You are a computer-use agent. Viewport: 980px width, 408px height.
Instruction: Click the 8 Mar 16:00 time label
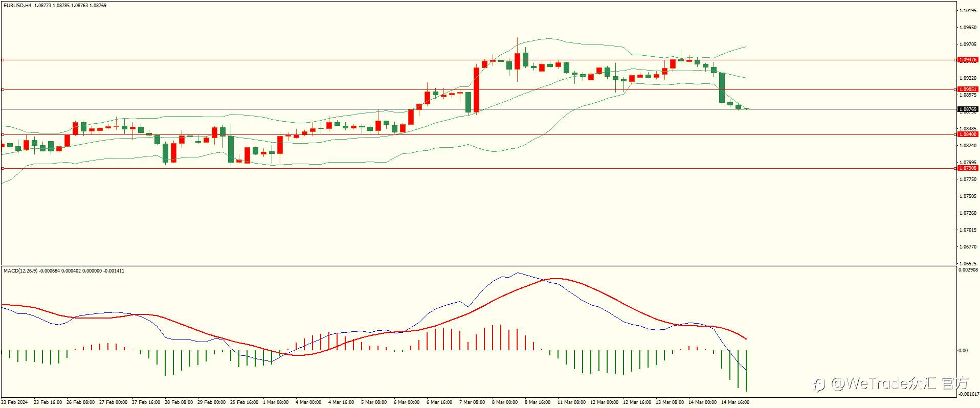point(538,402)
